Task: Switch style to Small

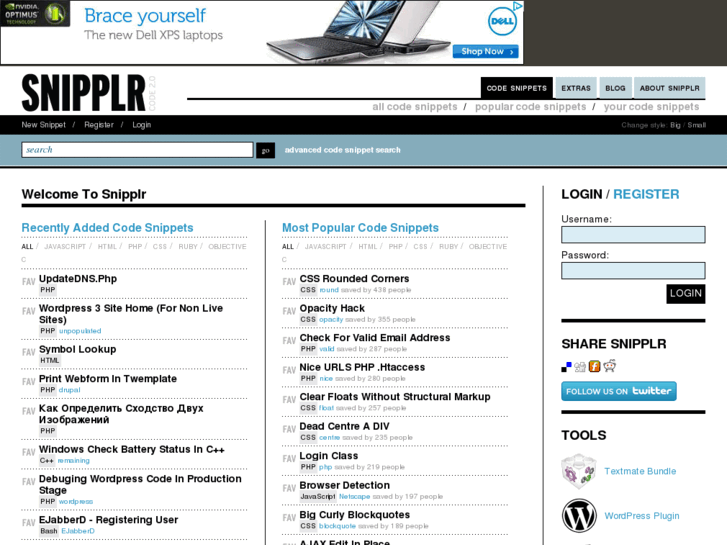Action: click(696, 125)
